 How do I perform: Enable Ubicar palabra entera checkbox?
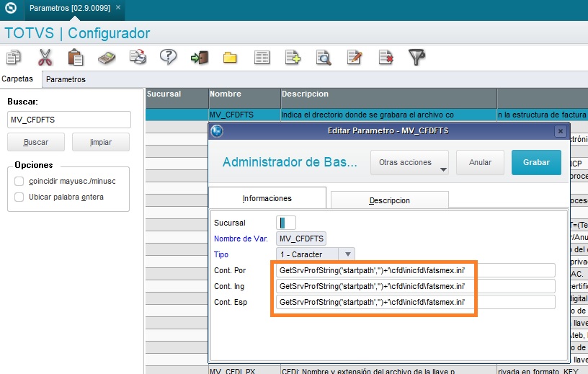19,197
